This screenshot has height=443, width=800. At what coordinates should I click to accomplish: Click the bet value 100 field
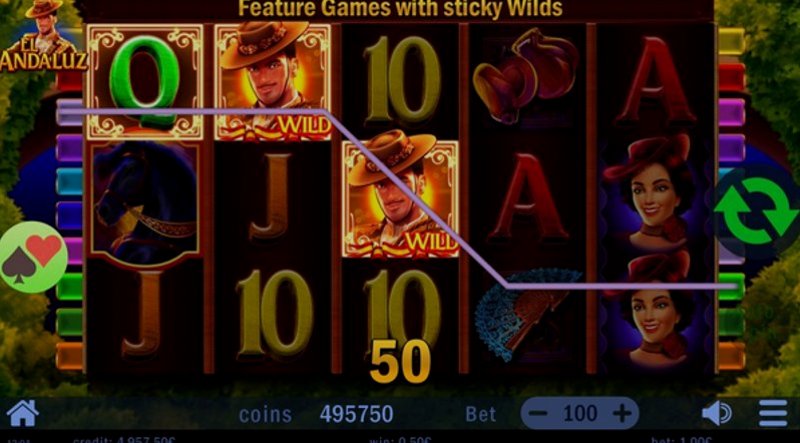(x=581, y=413)
